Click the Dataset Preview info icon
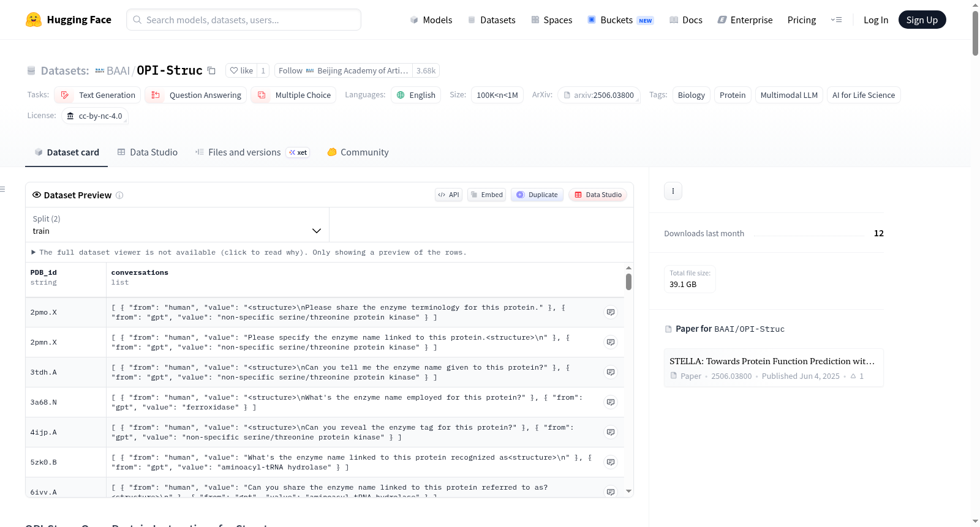Viewport: 980px width, 527px height. [119, 195]
